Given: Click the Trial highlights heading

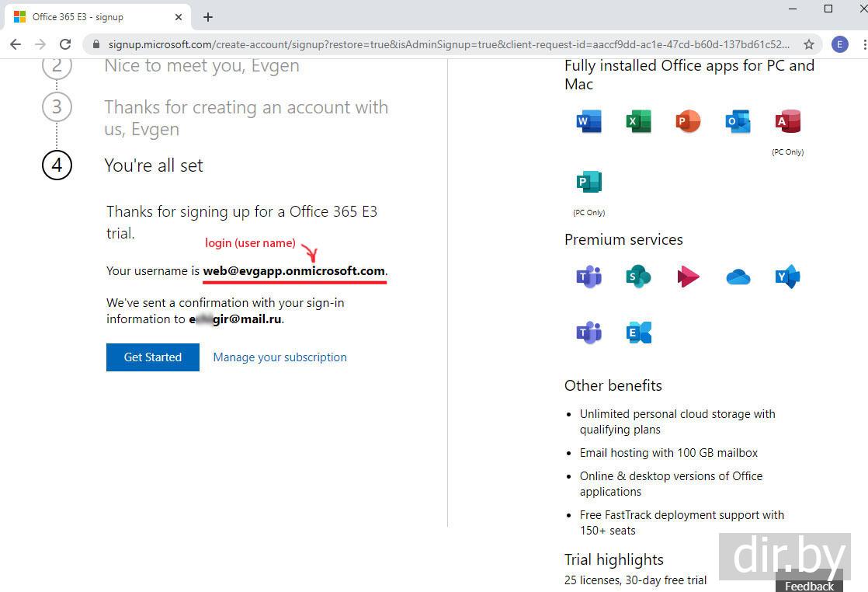Looking at the screenshot, I should click(x=614, y=559).
